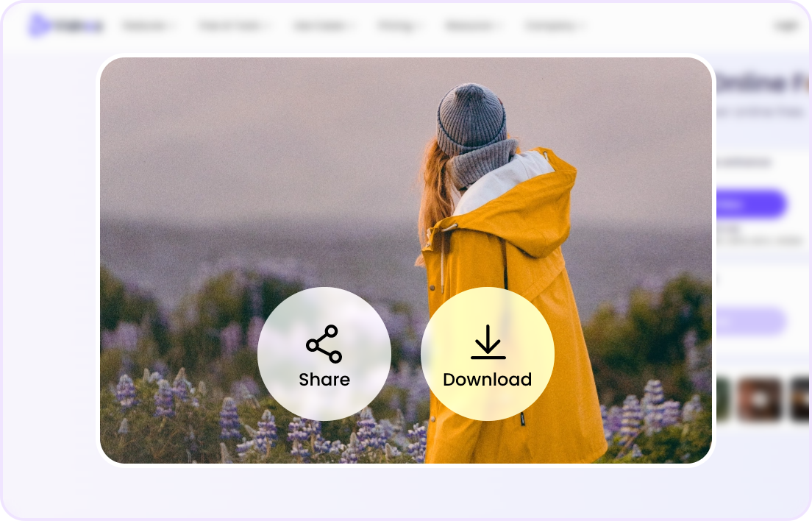
Task: Select the brown thumbnail with play icon
Action: tap(760, 400)
